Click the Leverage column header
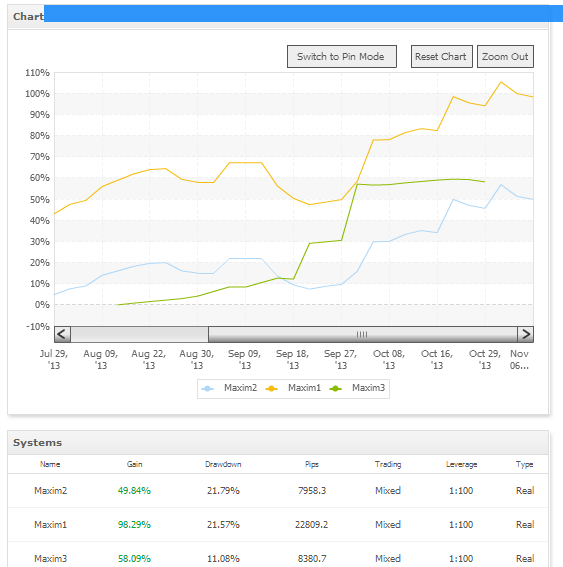 click(x=461, y=464)
